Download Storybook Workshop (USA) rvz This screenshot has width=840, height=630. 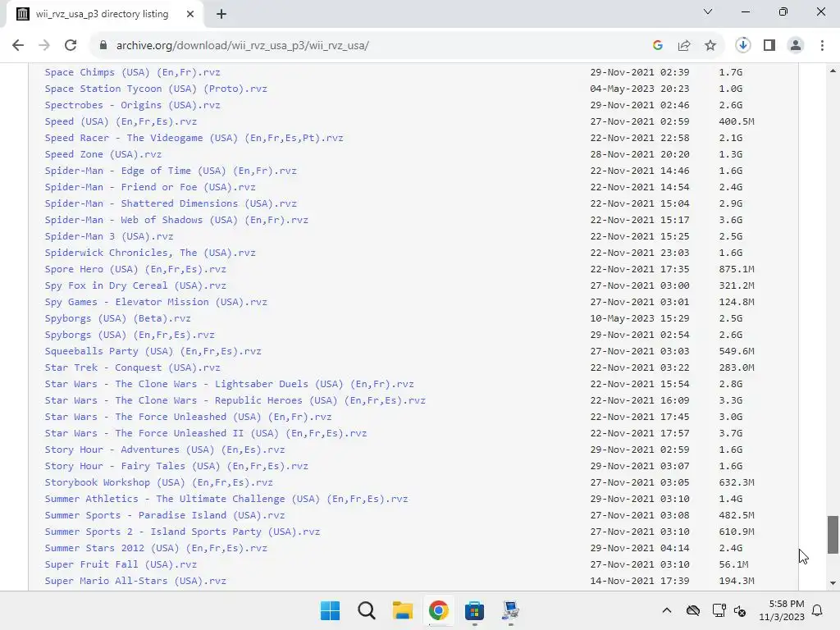coord(158,482)
